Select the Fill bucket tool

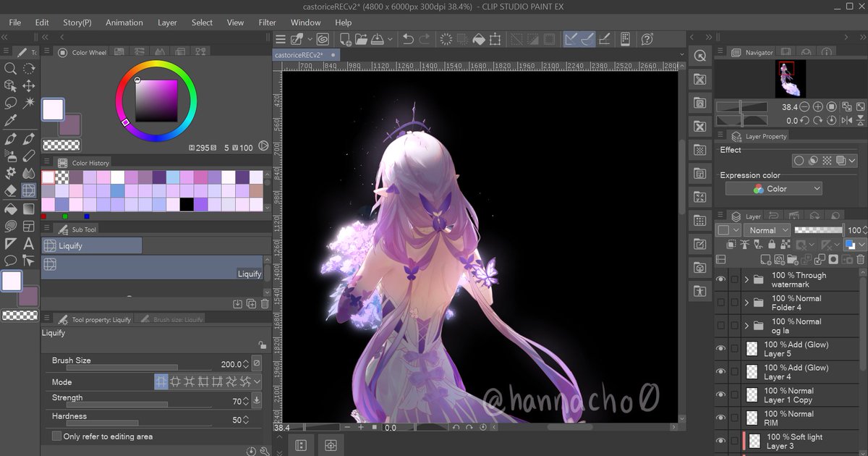[11, 209]
